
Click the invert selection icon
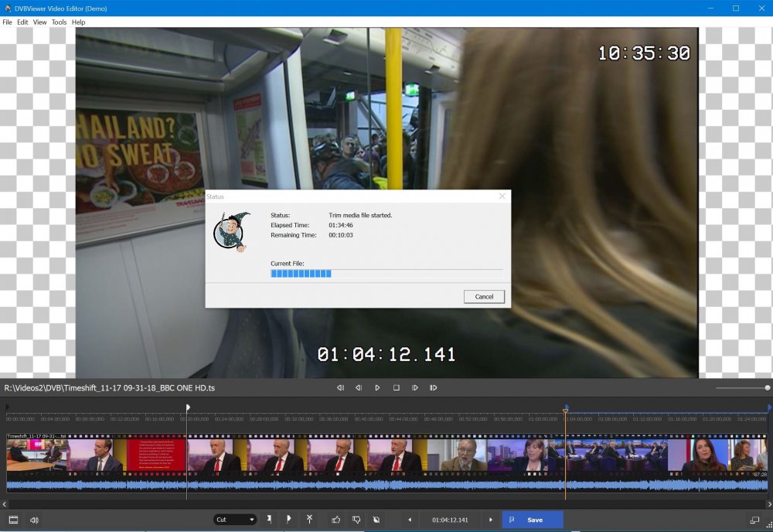click(376, 520)
